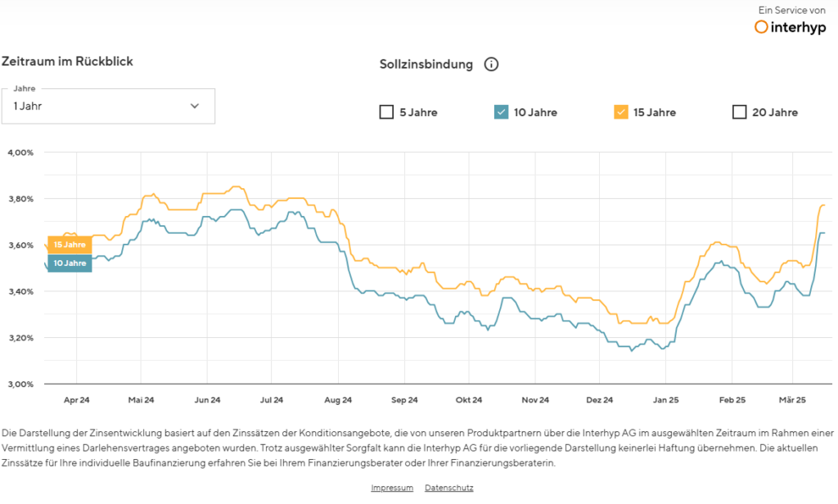Click the orange 15 Jahre chart label
Screen dimensions: 838x504
click(x=70, y=245)
